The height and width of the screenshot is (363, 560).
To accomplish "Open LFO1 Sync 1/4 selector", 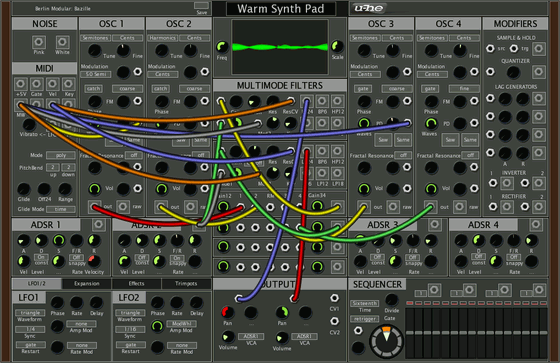I will pyautogui.click(x=30, y=329).
